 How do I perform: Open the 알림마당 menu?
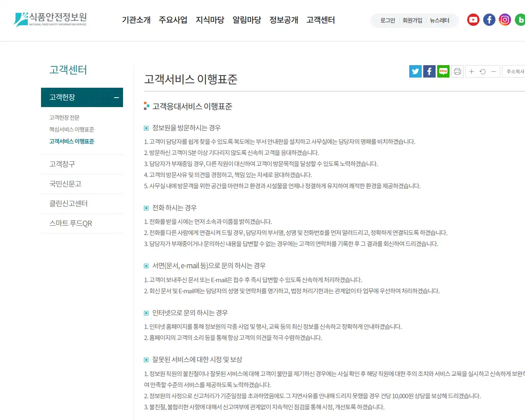point(247,20)
